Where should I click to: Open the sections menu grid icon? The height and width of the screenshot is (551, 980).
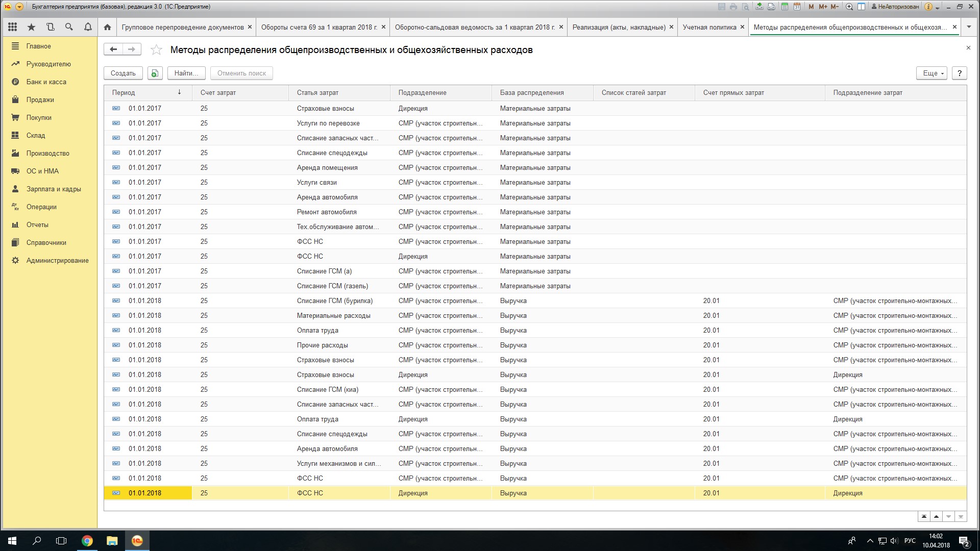pos(13,27)
